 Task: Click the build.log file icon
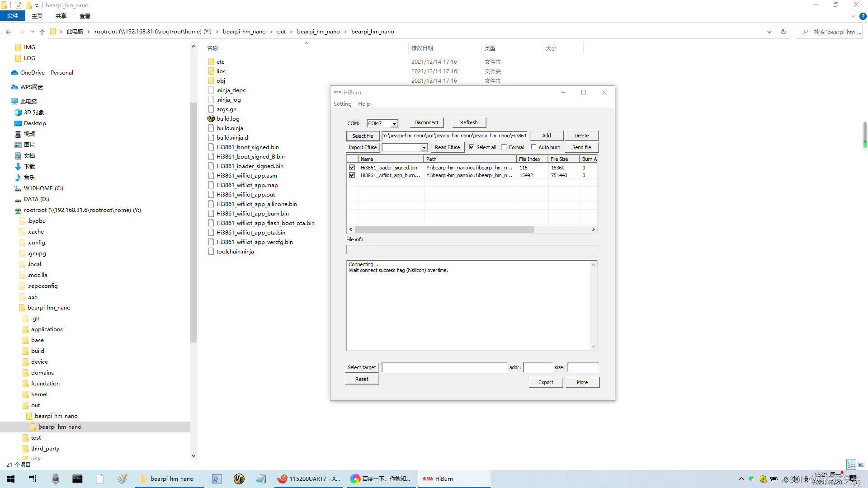click(211, 119)
